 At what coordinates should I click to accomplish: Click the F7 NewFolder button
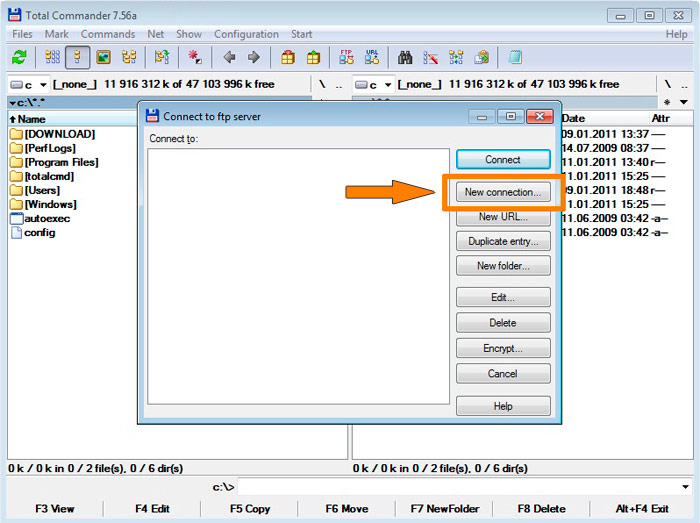tap(445, 509)
